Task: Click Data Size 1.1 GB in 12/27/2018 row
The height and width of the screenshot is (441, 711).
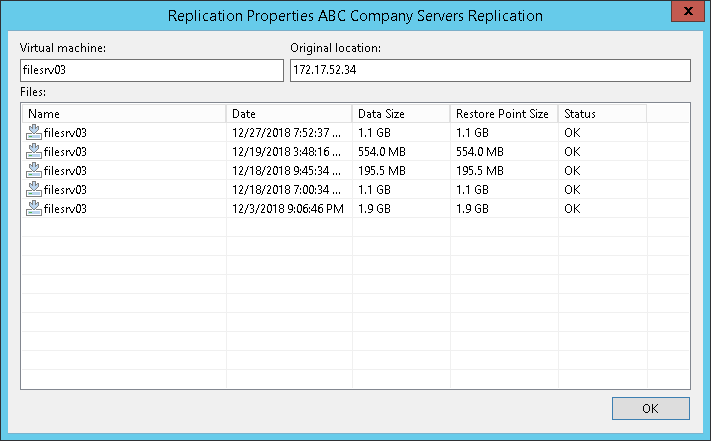Action: click(x=374, y=133)
